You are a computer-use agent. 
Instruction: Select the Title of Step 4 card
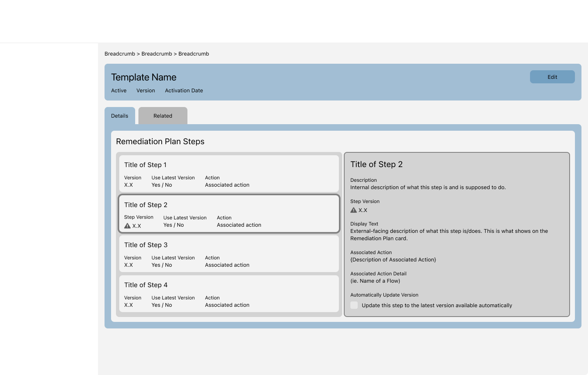coord(229,294)
